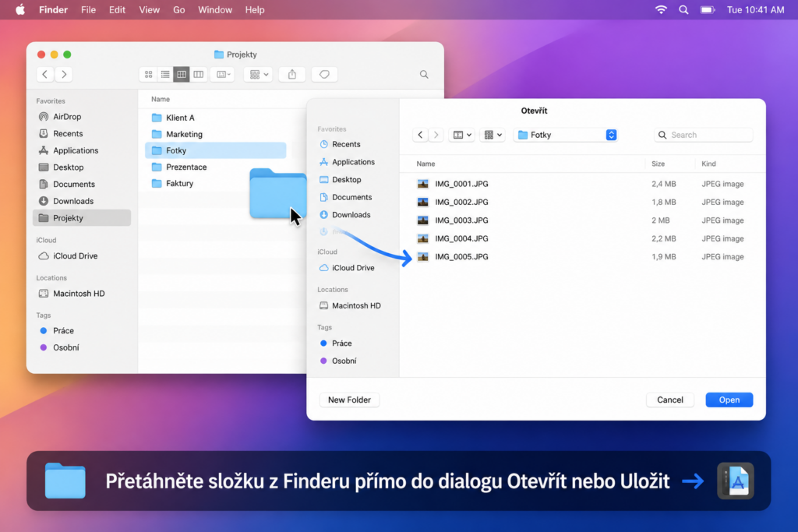Open the Fotky location popup in dialog
The image size is (798, 532).
tap(566, 135)
